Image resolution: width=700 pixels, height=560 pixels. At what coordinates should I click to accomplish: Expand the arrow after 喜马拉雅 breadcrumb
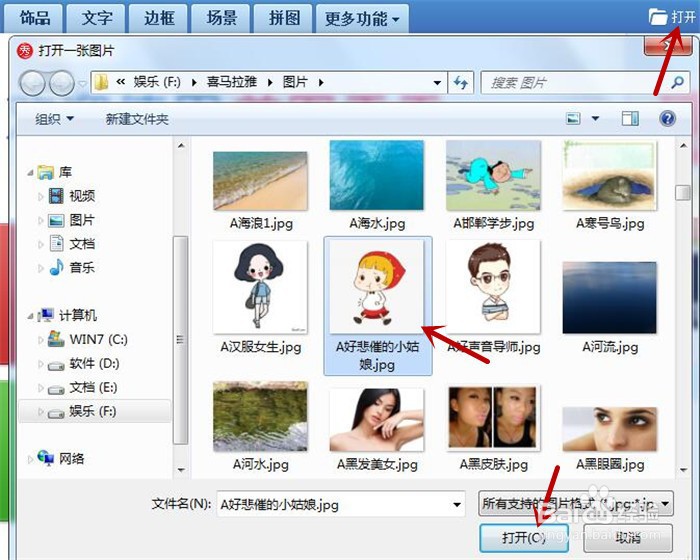(x=270, y=83)
